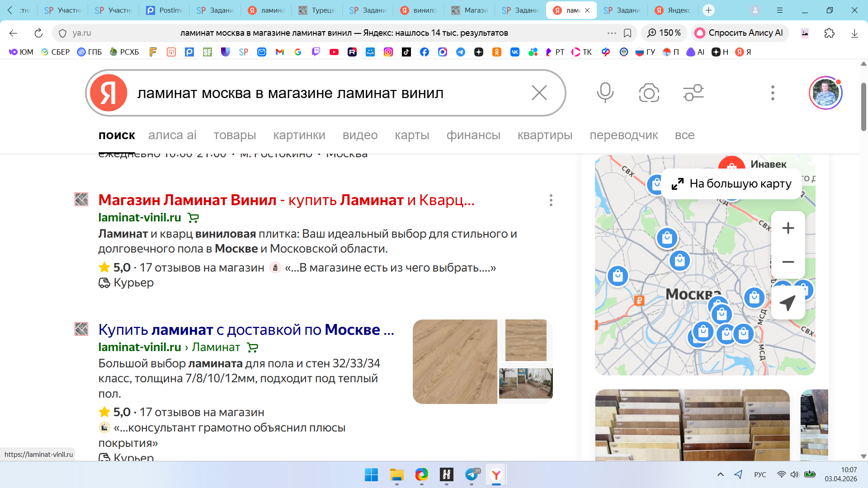Click map geolocation arrow button

click(788, 303)
